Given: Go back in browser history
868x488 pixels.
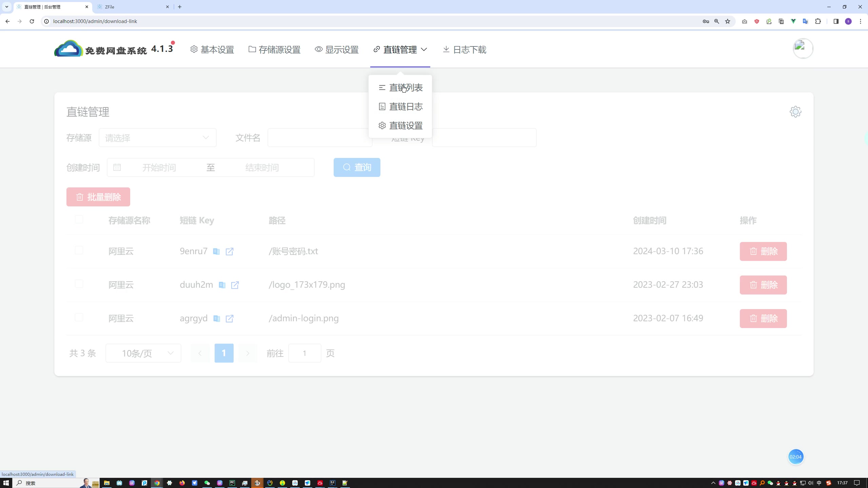Looking at the screenshot, I should [7, 21].
